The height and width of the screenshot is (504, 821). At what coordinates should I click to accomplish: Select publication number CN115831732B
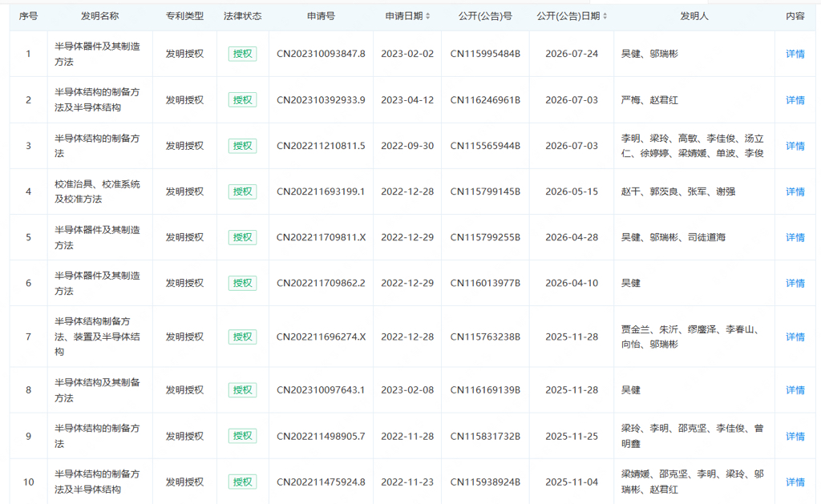point(485,437)
